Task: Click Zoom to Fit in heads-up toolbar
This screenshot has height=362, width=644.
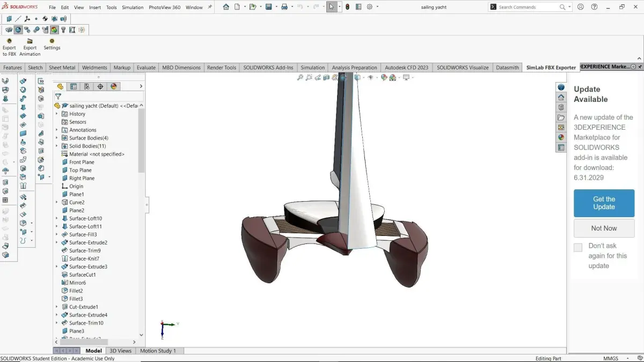Action: (301, 78)
